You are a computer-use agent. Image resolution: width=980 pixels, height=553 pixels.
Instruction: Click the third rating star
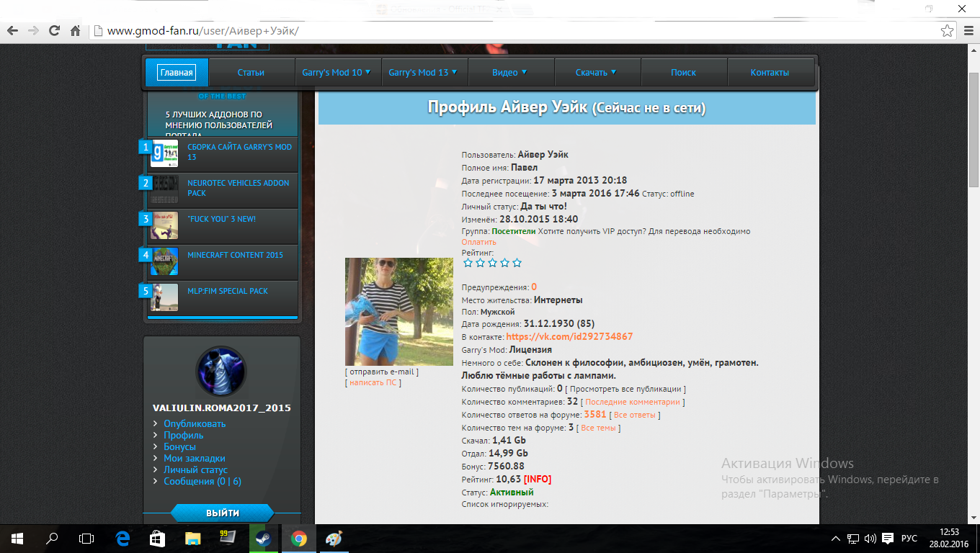tap(492, 263)
